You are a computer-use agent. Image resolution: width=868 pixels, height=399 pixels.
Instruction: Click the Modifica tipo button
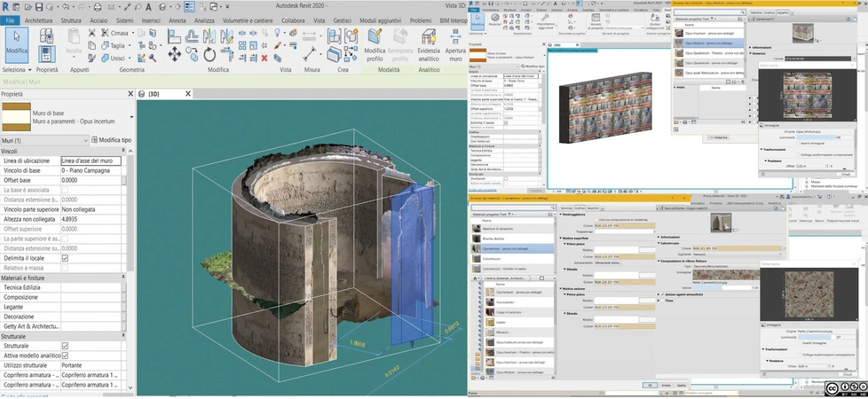pos(110,140)
